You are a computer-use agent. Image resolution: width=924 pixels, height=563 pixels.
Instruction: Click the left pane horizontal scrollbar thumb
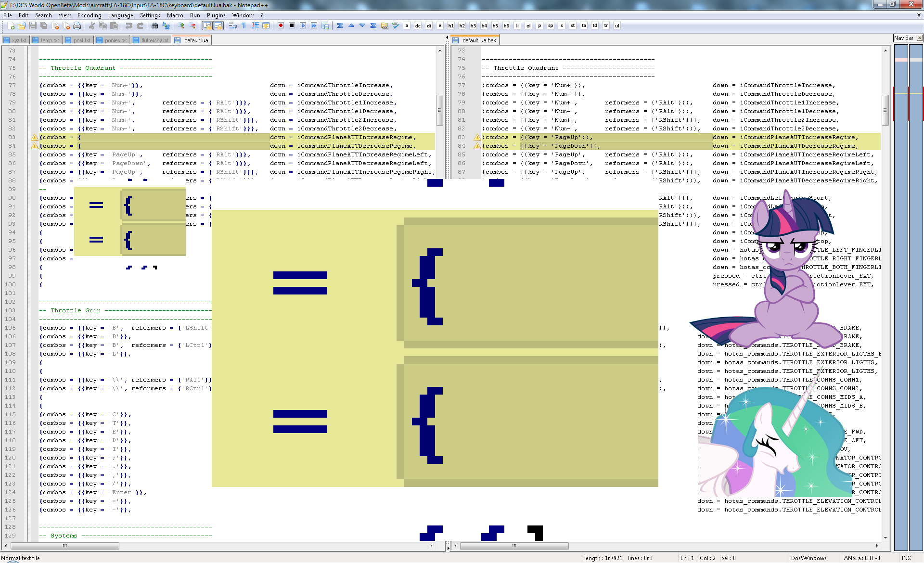65,546
